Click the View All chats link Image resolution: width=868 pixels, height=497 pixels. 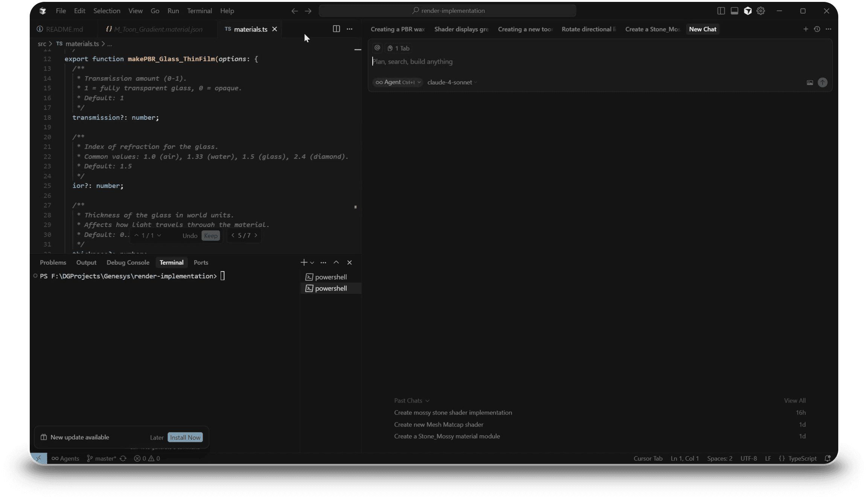click(x=794, y=400)
